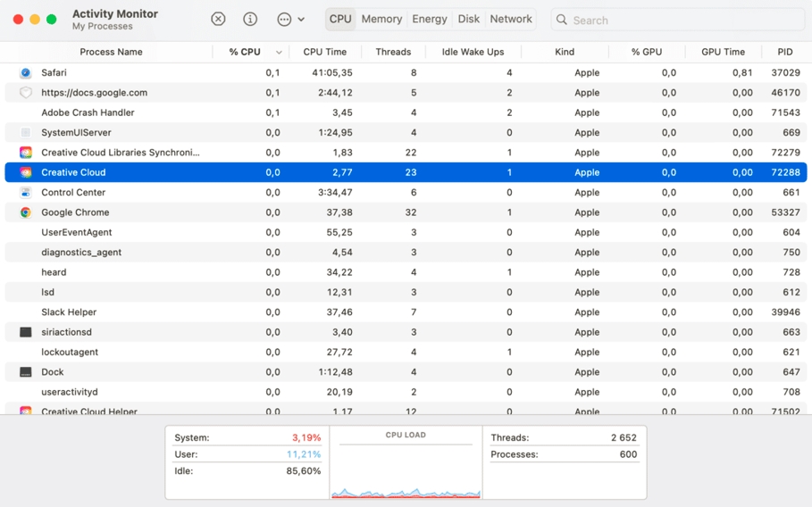
Task: Select the UserEventAgent process
Action: click(77, 232)
